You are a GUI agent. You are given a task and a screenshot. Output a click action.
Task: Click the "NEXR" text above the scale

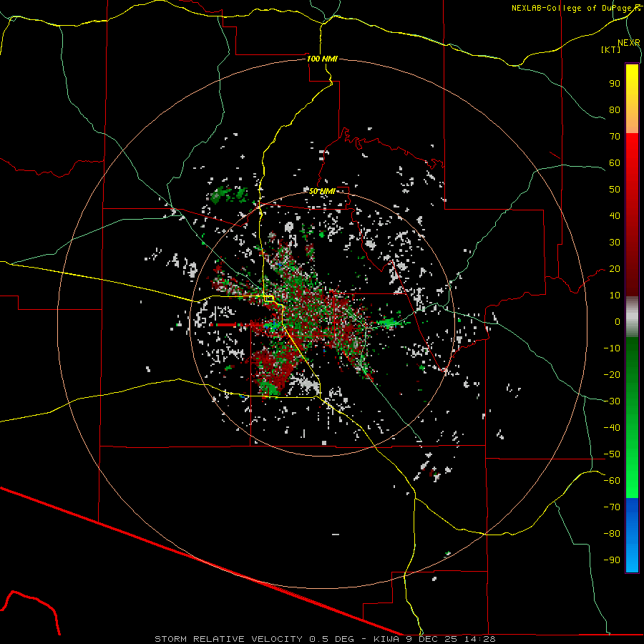(629, 43)
